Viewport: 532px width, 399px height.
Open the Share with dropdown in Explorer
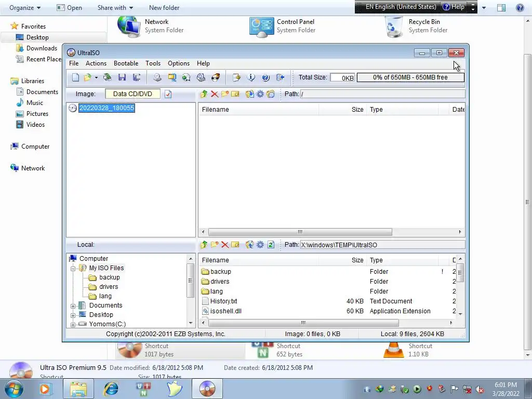coord(115,7)
